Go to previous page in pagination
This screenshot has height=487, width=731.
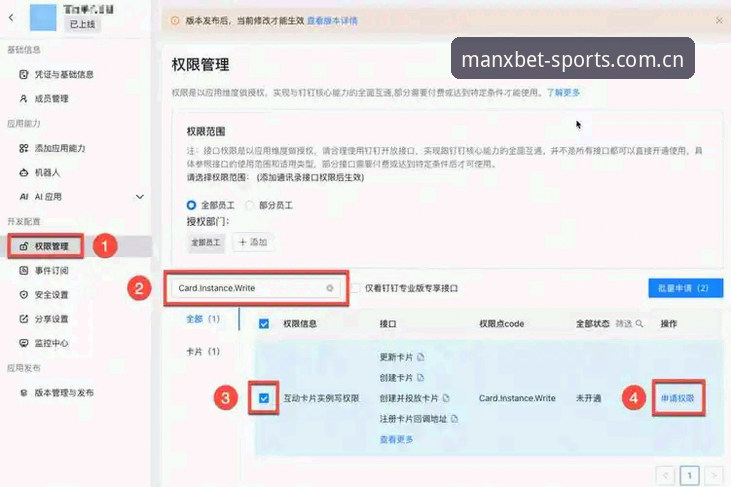pos(665,475)
